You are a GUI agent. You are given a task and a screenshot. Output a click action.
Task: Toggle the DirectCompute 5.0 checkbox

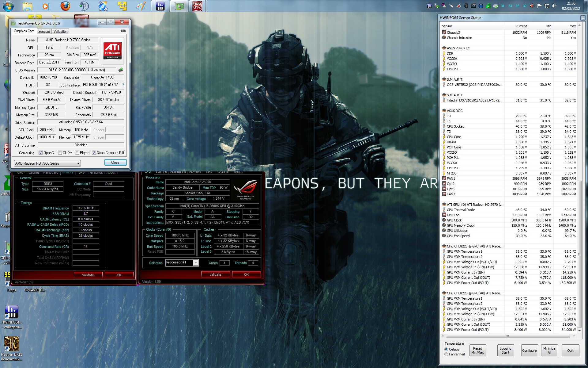[x=94, y=153]
